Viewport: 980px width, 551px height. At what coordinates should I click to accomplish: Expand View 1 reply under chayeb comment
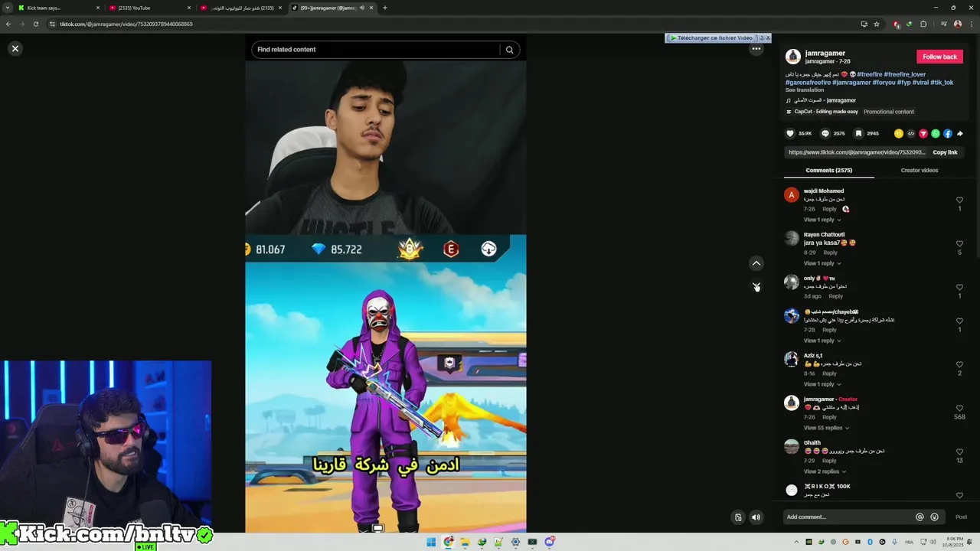tap(822, 341)
